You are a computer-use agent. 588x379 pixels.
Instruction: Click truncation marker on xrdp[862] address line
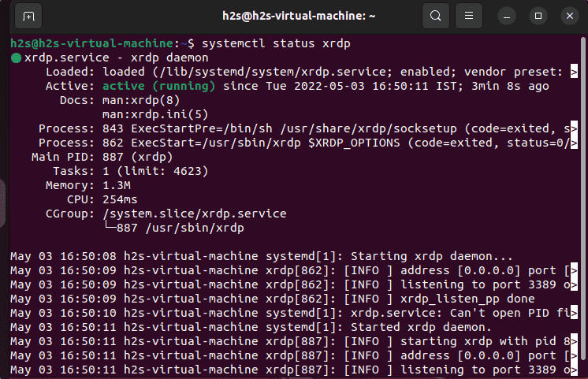point(574,270)
